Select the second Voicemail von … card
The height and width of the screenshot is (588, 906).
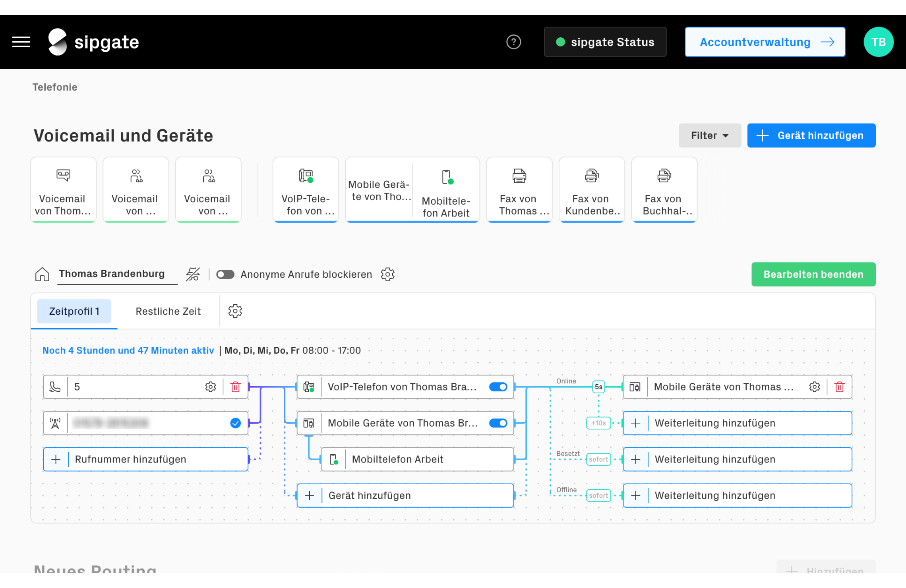coord(136,190)
